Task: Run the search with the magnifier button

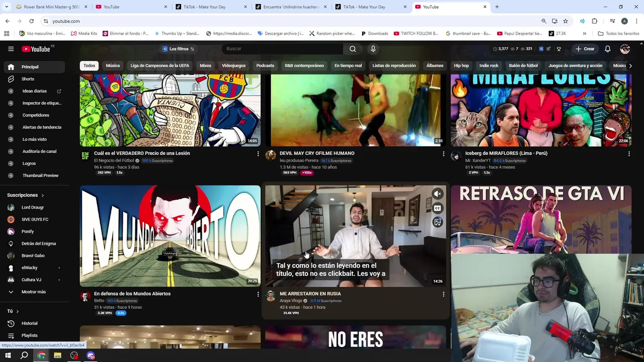Action: (353, 49)
